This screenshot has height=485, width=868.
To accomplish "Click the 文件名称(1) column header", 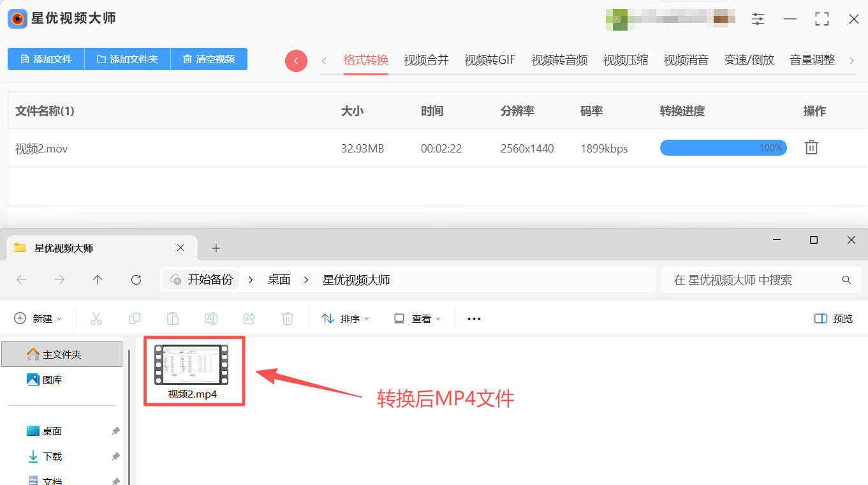I will 45,111.
